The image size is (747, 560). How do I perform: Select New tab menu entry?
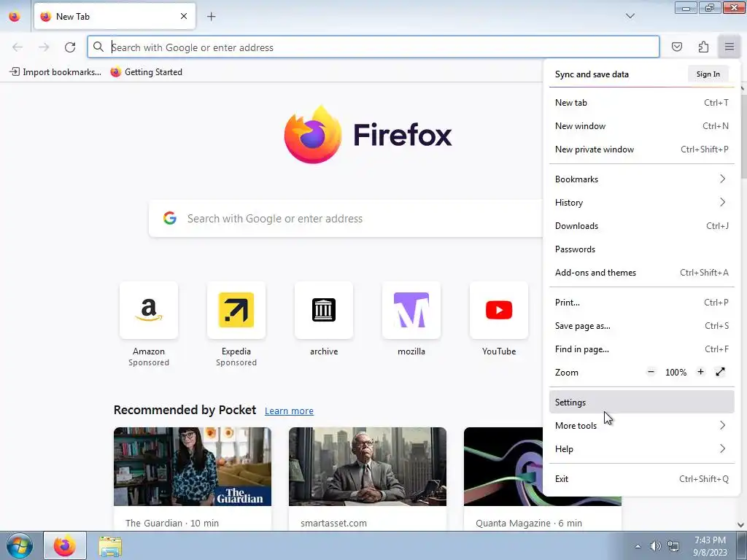(x=642, y=102)
